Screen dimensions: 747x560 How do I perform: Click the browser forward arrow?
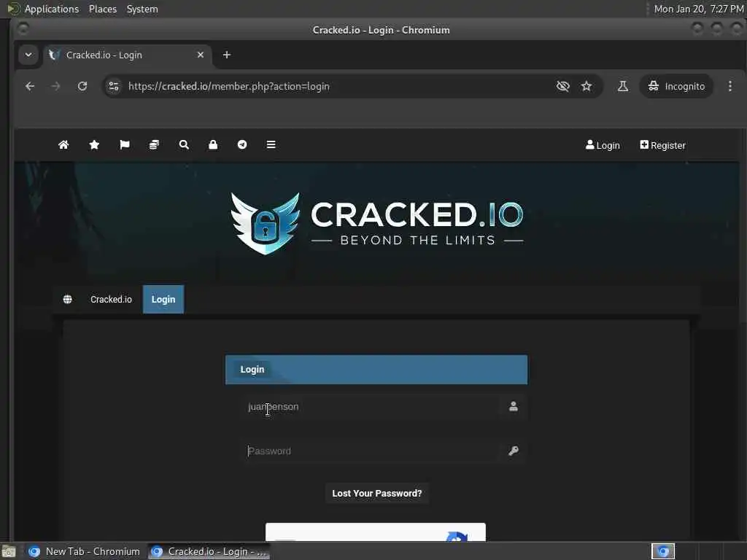(x=55, y=86)
